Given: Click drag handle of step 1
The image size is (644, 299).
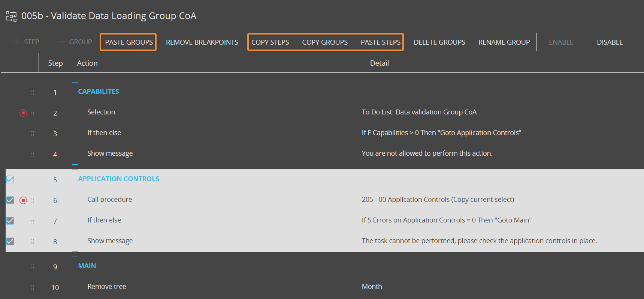Looking at the screenshot, I should pyautogui.click(x=33, y=92).
